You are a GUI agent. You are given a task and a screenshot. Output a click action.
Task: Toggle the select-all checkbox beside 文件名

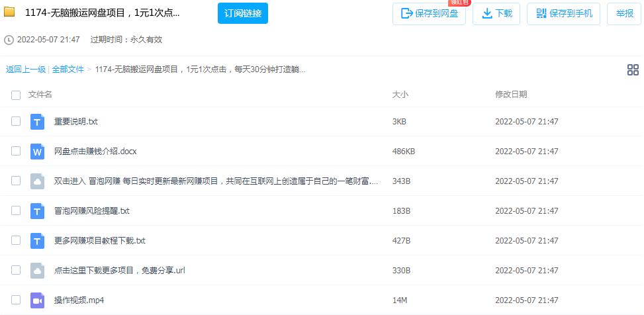(16, 95)
